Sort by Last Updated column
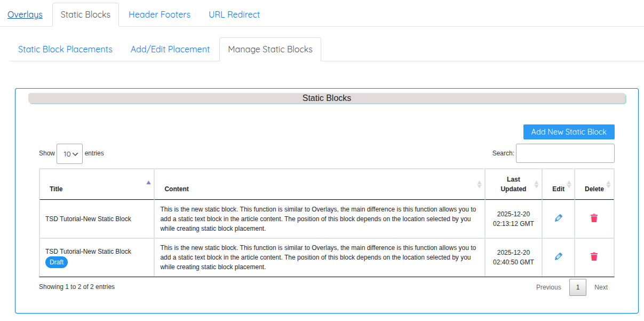Viewport: 644px width, 321px height. coord(513,184)
